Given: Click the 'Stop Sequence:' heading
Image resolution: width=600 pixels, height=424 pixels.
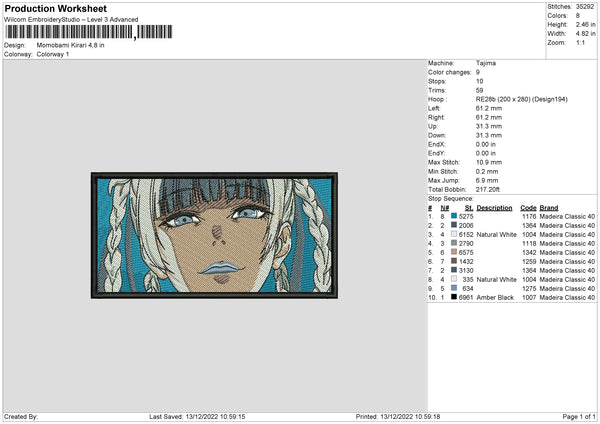Looking at the screenshot, I should point(450,199).
